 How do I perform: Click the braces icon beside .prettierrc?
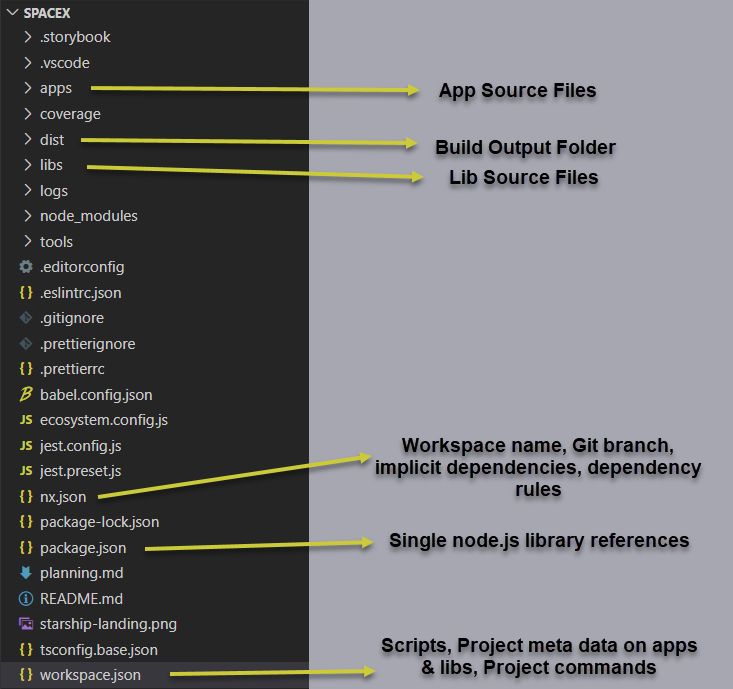[x=26, y=369]
